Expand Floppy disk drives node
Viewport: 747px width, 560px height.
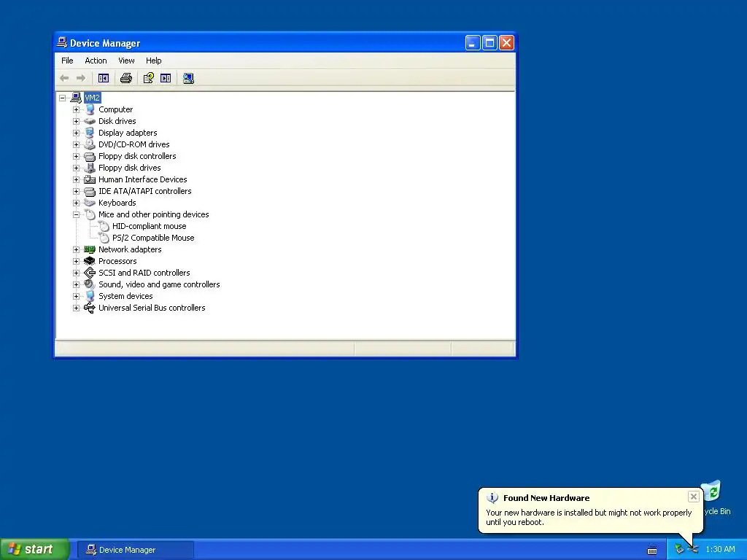[76, 168]
